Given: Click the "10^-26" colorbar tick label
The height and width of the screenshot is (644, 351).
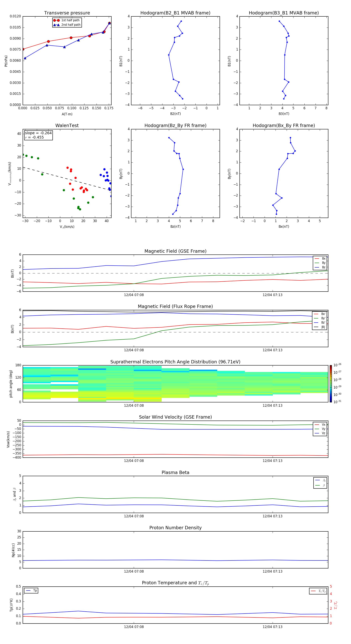Looking at the screenshot, I should pyautogui.click(x=337, y=365).
